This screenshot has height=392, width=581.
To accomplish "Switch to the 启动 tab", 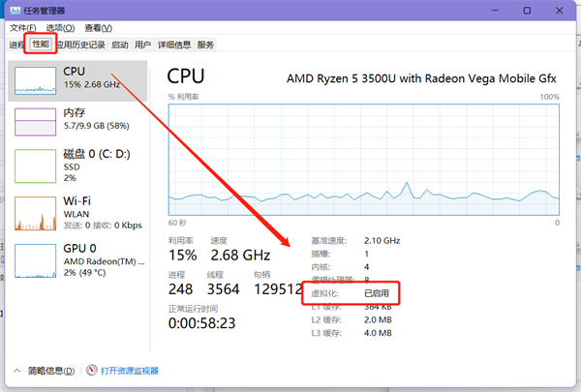I will tap(120, 45).
